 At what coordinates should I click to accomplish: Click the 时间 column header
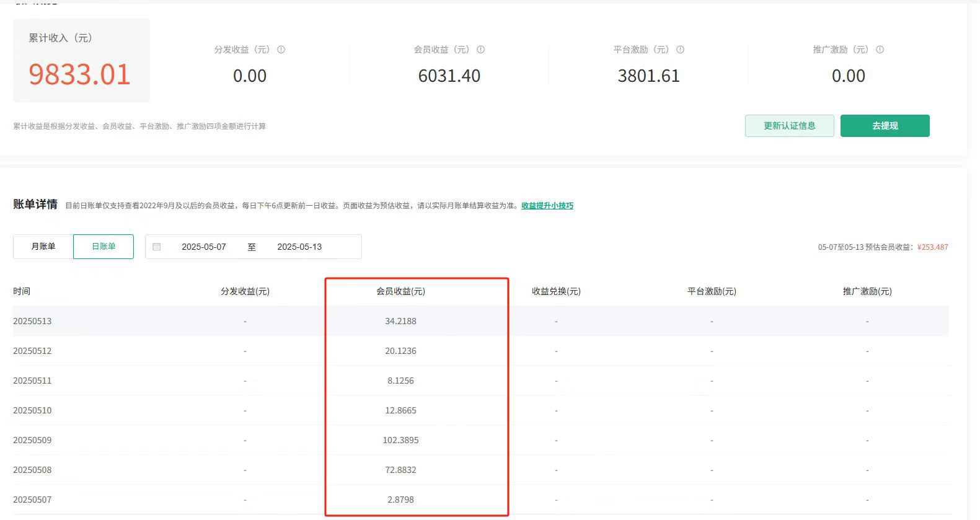pos(22,291)
